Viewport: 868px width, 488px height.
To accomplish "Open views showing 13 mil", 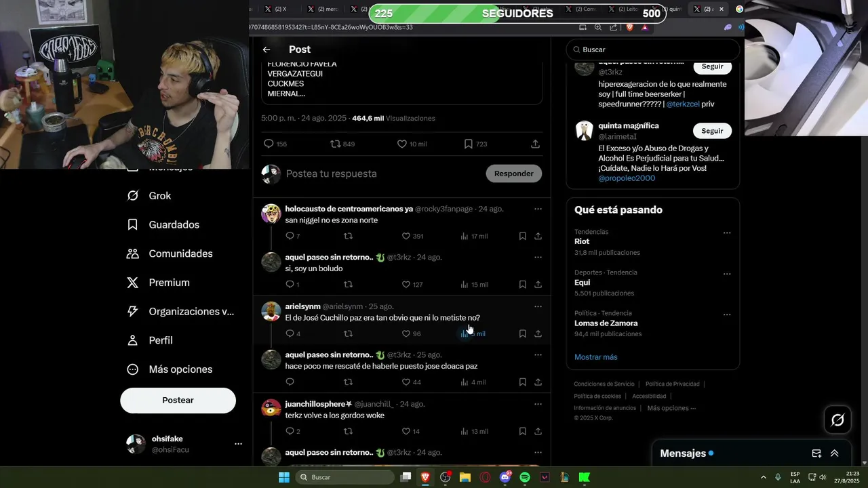I will click(x=474, y=431).
